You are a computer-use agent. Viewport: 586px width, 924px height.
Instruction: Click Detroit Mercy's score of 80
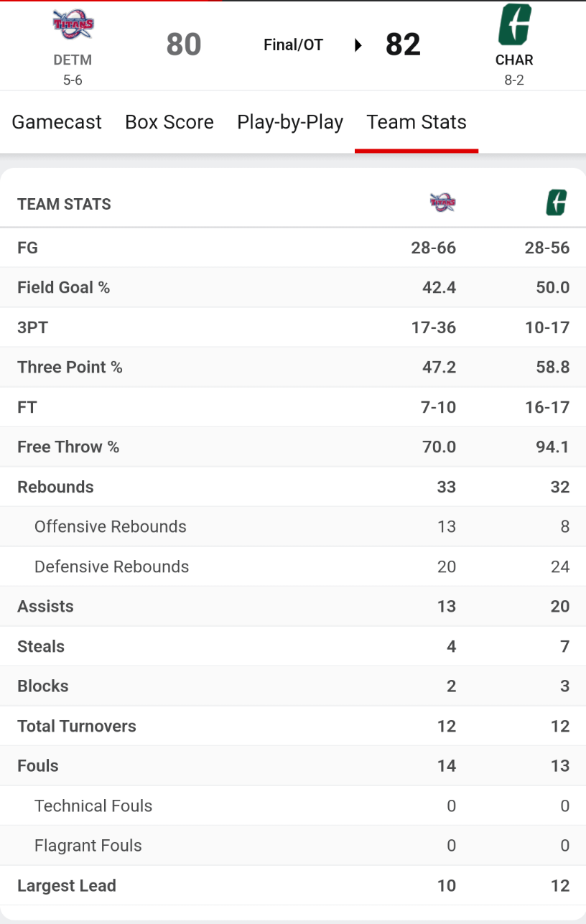point(184,45)
